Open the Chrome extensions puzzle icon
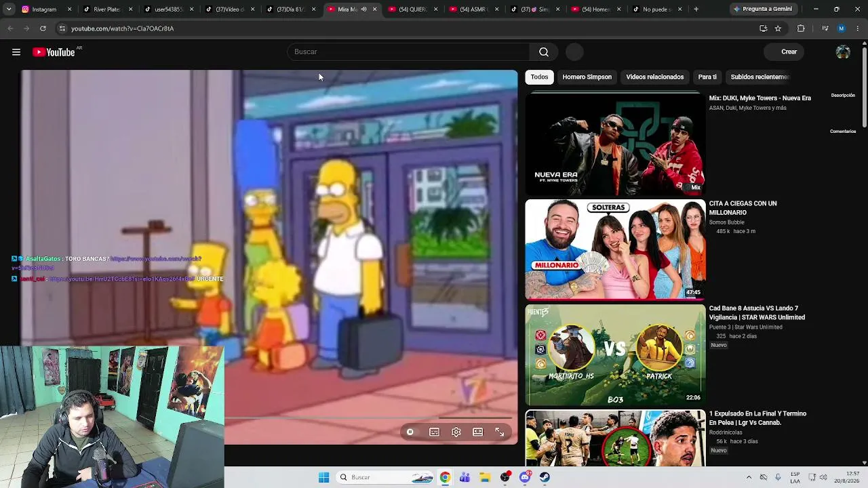868x488 pixels. pyautogui.click(x=801, y=28)
